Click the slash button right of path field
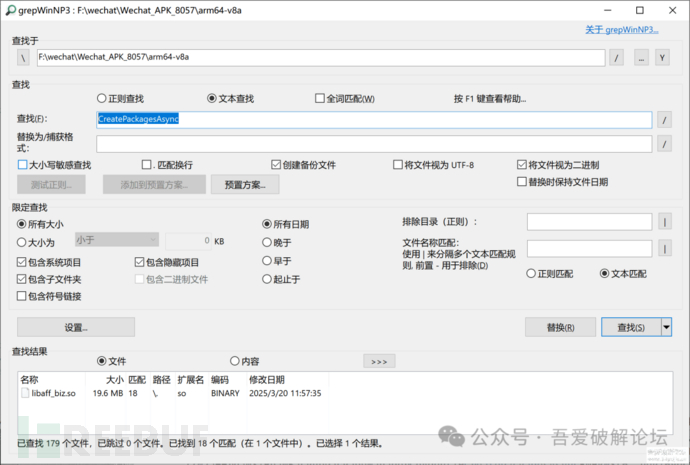Viewport: 690px width, 465px height. [x=617, y=58]
